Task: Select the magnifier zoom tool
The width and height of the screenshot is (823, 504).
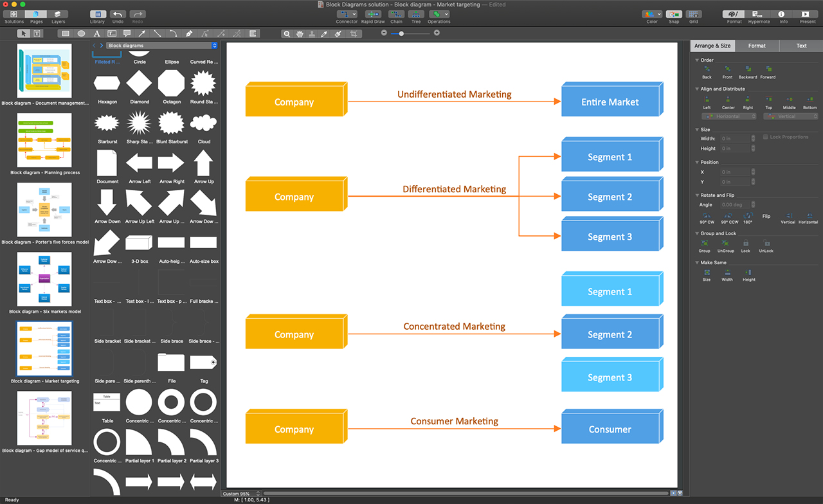Action: pos(287,33)
